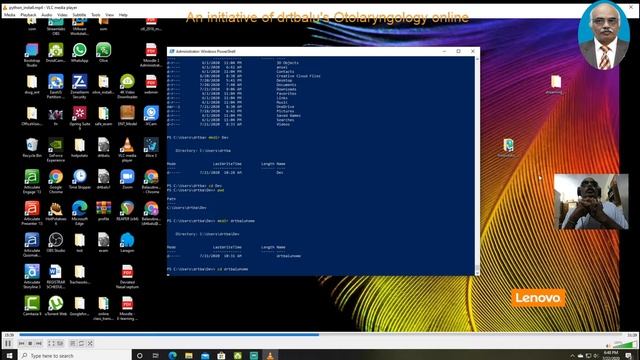This screenshot has width=640, height=360.
Task: Click the Zoom desktop icon
Action: (127, 180)
